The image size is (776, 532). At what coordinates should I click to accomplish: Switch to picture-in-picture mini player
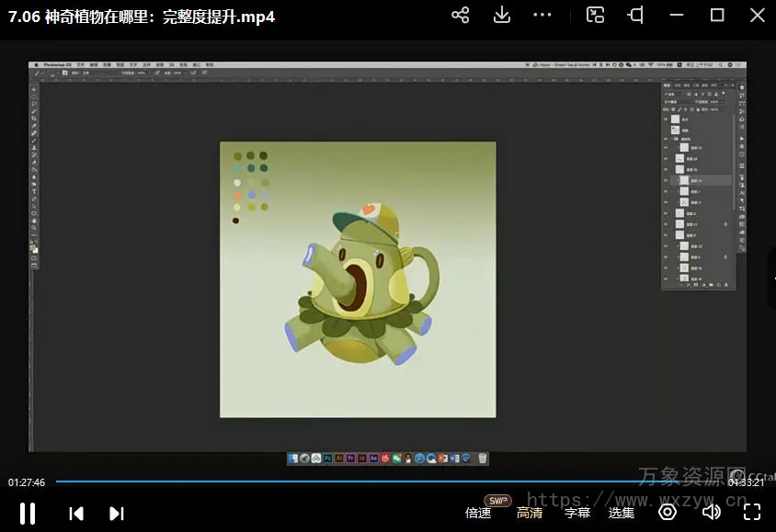point(596,16)
